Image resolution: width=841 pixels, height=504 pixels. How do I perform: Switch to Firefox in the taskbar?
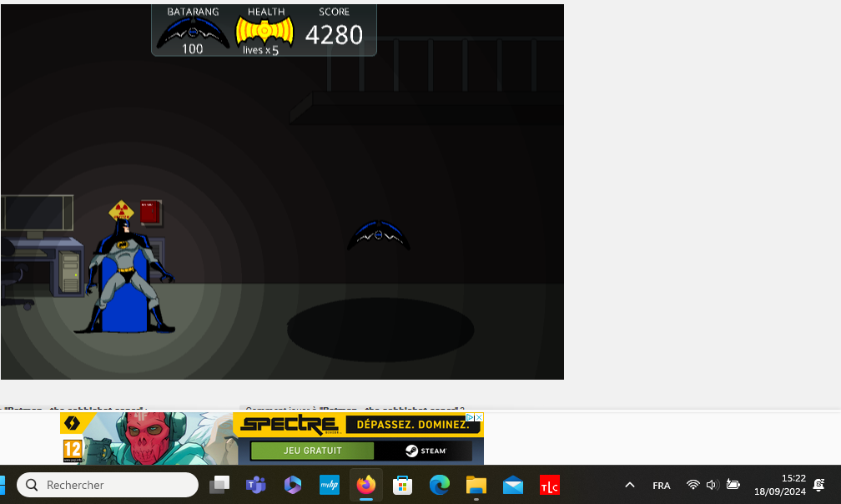coord(365,485)
